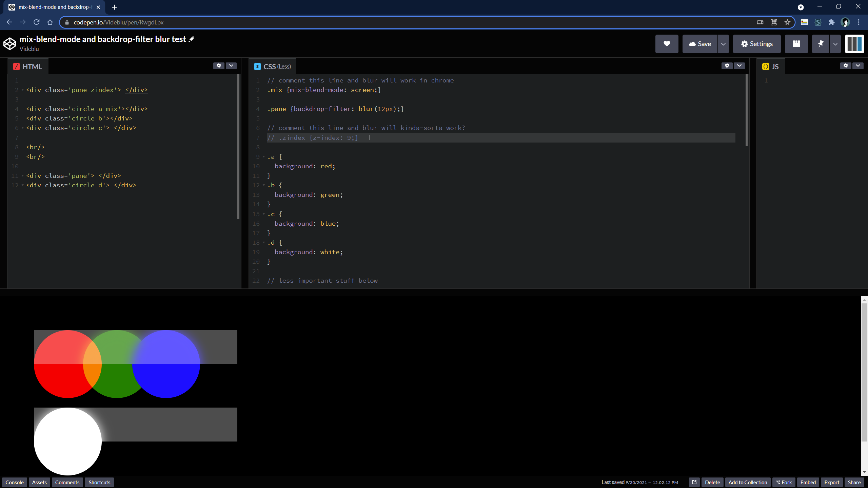
Task: Click the Settings button
Action: tap(757, 44)
